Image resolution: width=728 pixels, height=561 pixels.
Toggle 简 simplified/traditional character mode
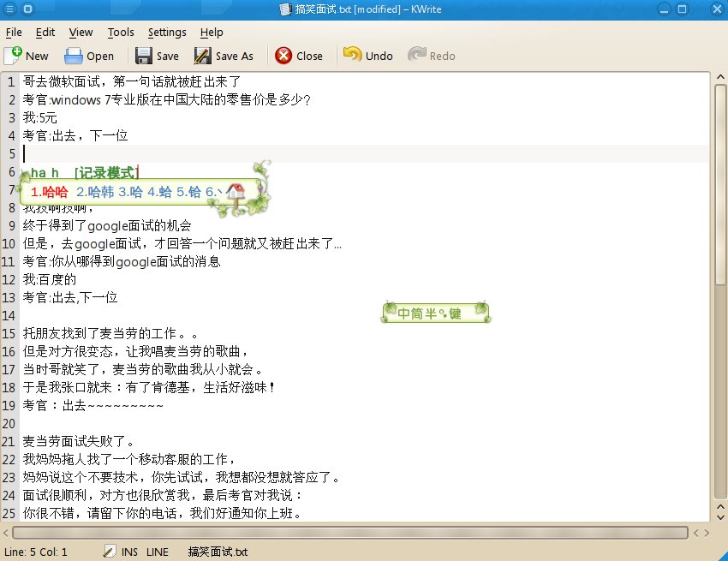(x=417, y=313)
